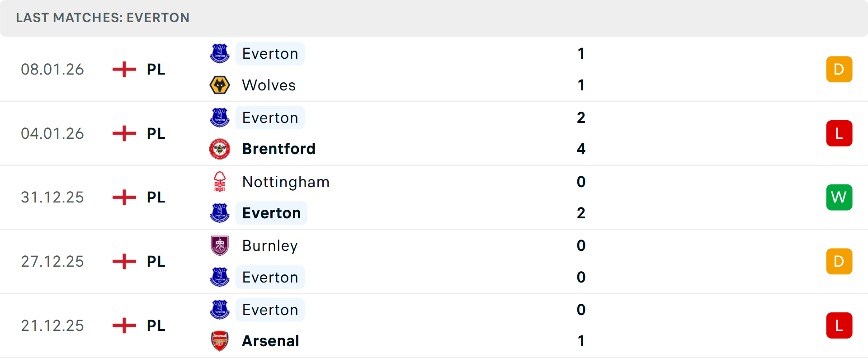Click the Last Matches: Everton header

[103, 18]
